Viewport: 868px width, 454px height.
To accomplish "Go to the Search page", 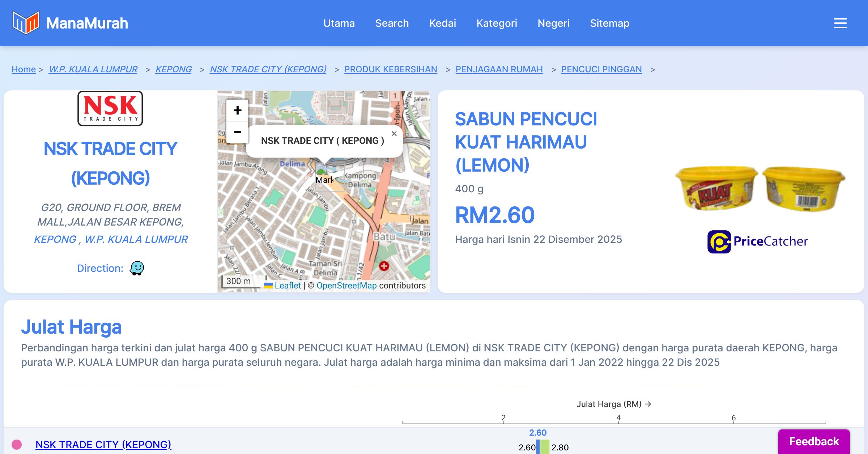I will (x=392, y=23).
